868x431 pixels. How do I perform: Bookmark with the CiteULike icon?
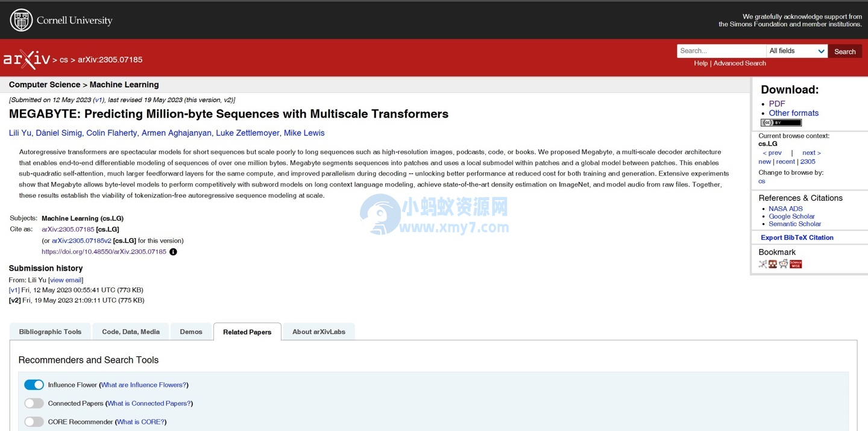pos(763,264)
